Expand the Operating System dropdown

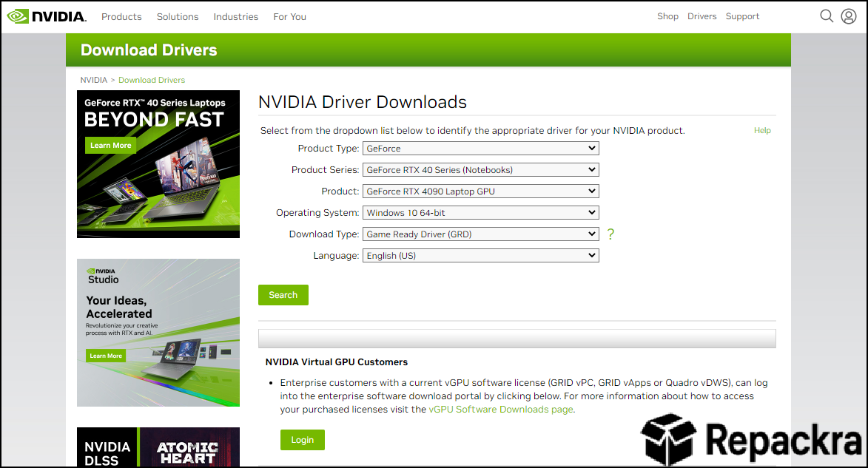click(x=480, y=212)
